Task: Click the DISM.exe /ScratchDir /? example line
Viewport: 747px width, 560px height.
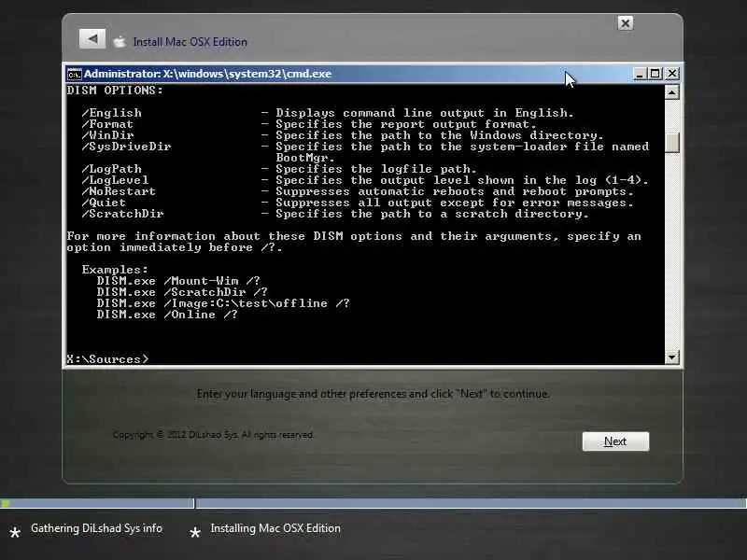Action: click(x=182, y=292)
